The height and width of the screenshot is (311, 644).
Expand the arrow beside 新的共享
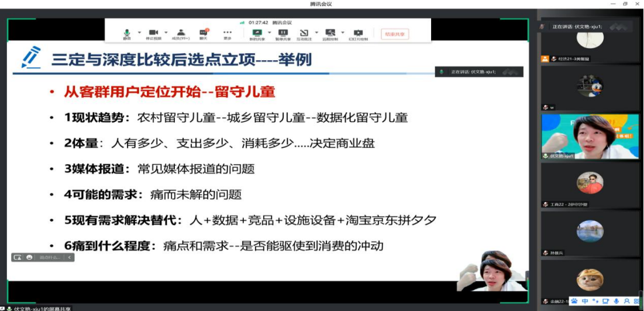click(270, 32)
